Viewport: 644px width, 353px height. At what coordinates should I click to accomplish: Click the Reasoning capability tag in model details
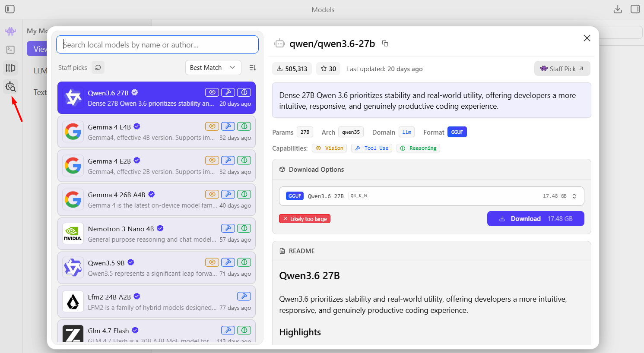pos(418,148)
